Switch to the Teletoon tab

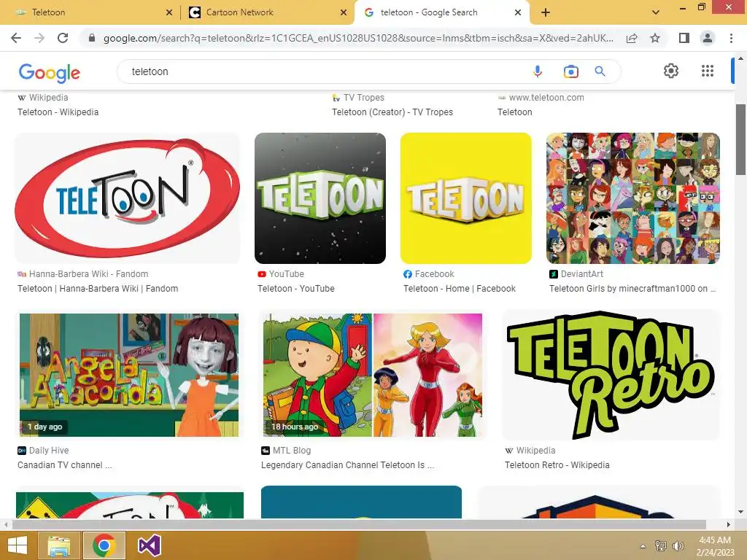[x=90, y=12]
